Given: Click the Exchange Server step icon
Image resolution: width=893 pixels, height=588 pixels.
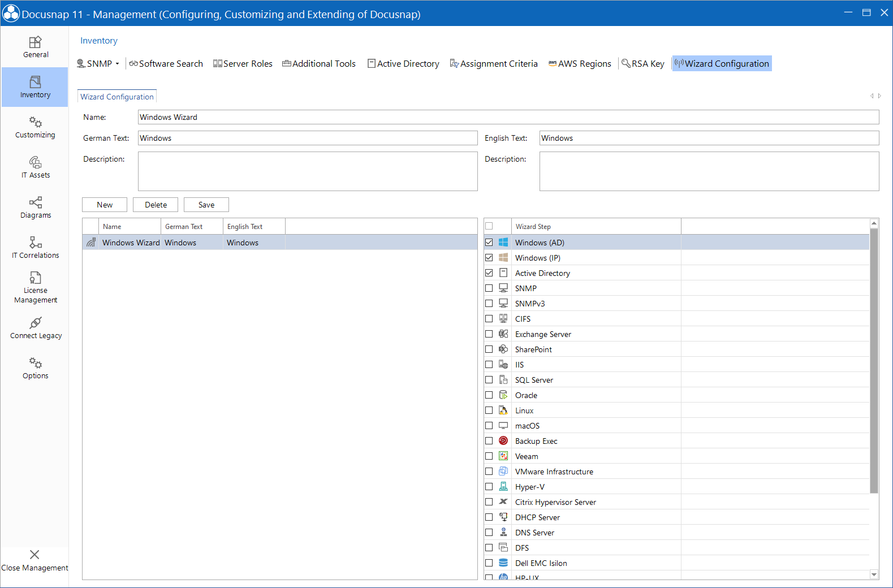Looking at the screenshot, I should tap(503, 334).
